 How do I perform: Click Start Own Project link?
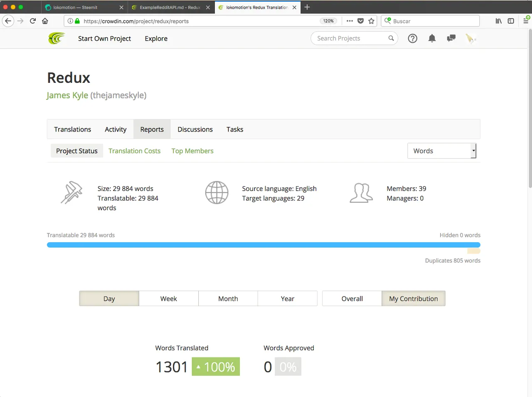point(104,38)
